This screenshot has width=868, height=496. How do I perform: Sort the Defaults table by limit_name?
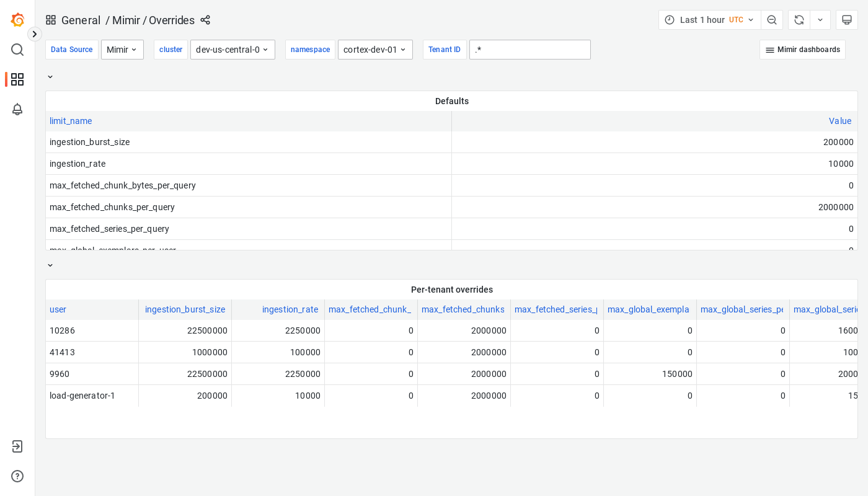click(70, 121)
